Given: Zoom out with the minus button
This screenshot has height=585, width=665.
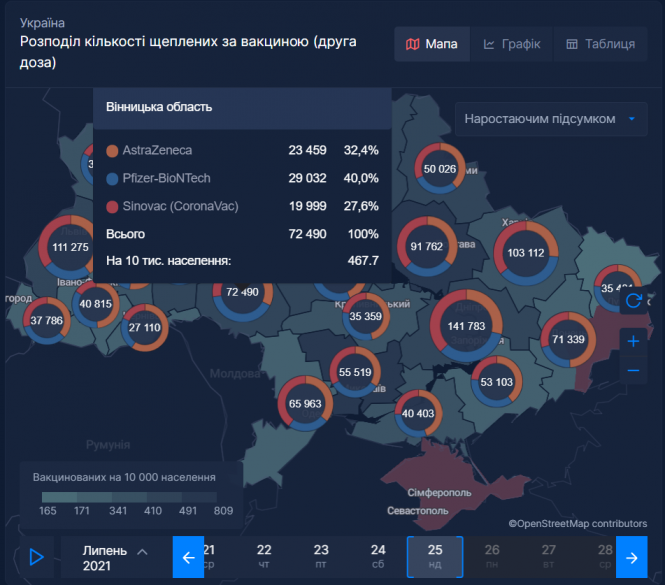Looking at the screenshot, I should [634, 370].
